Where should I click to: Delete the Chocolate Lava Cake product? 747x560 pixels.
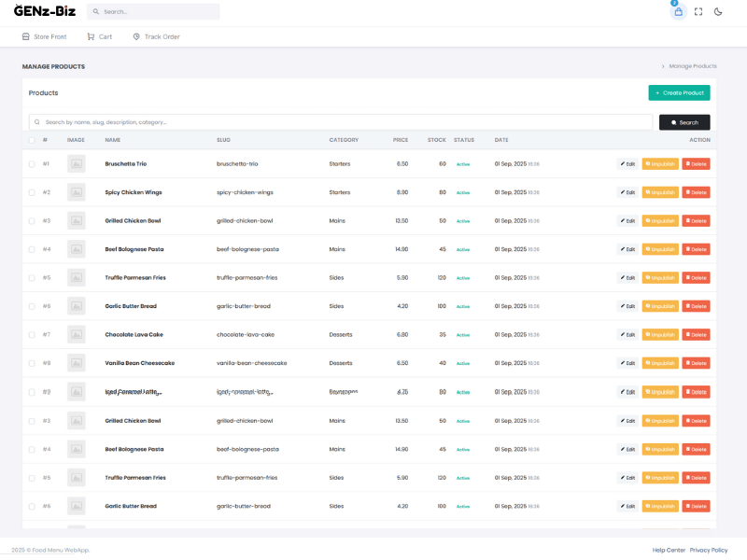coord(696,335)
